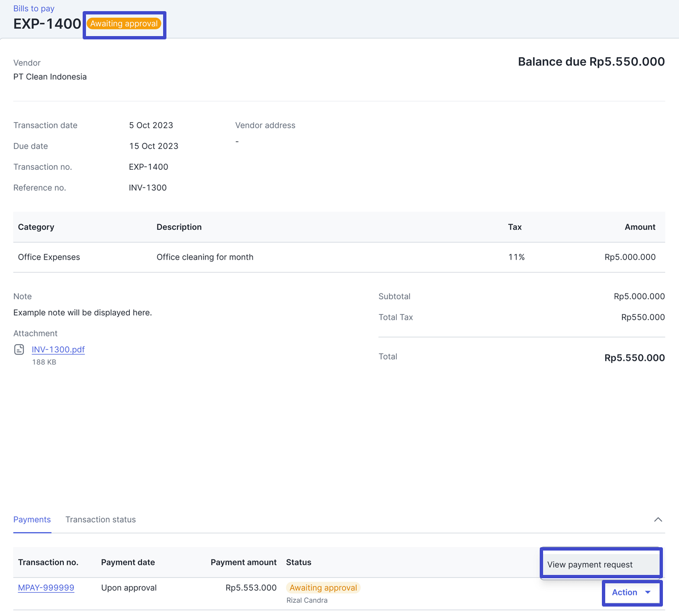
Task: Click the Office Expenses line item
Action: tap(49, 257)
